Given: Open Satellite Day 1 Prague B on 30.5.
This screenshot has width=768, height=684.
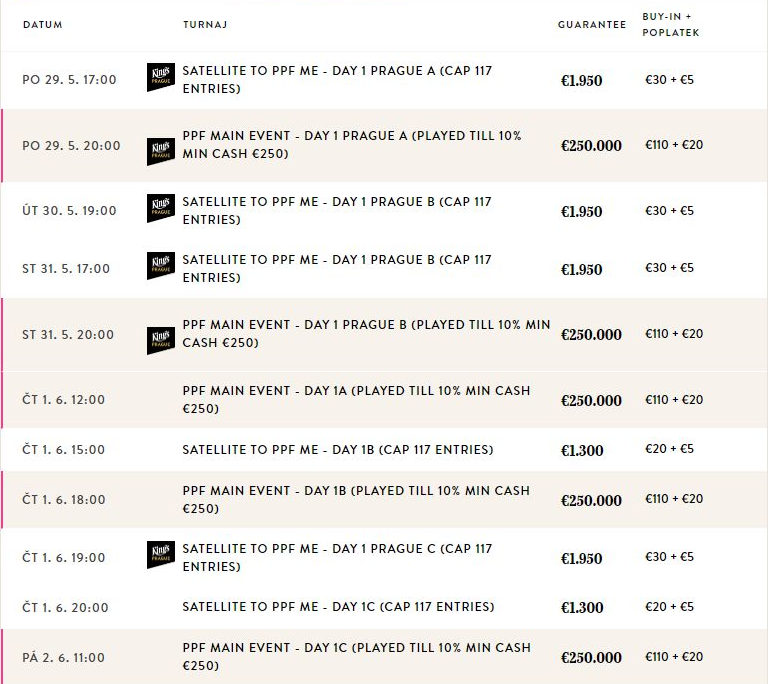Looking at the screenshot, I should click(337, 211).
